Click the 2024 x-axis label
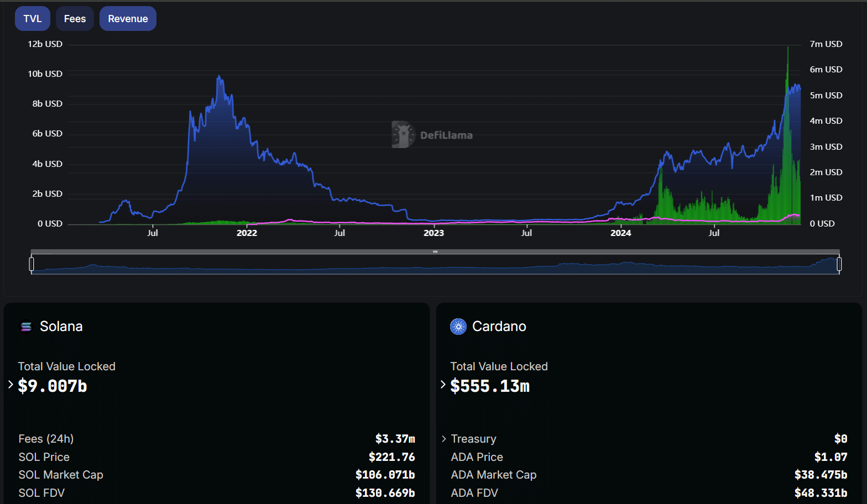Image resolution: width=867 pixels, height=504 pixels. tap(620, 233)
